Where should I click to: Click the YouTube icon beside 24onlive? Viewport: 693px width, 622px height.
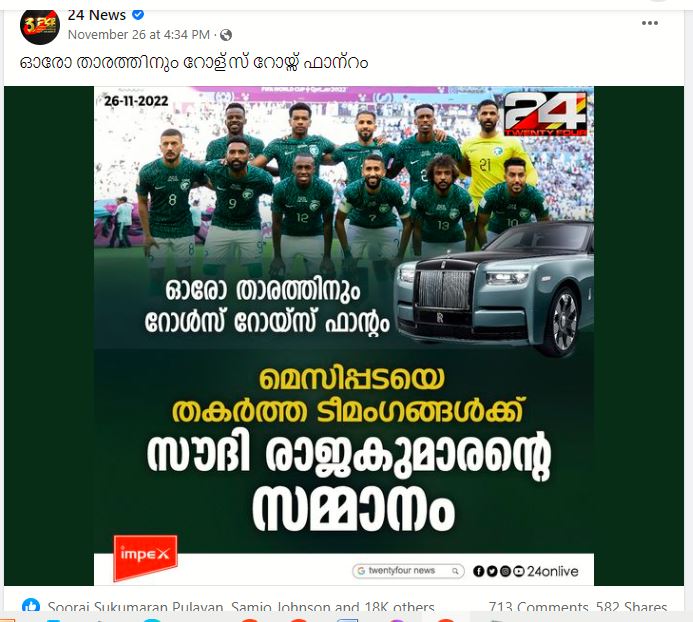click(x=519, y=571)
